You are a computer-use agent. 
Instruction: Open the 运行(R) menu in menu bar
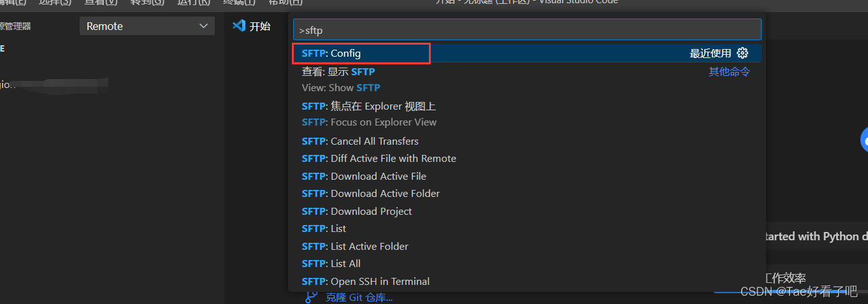[x=194, y=3]
